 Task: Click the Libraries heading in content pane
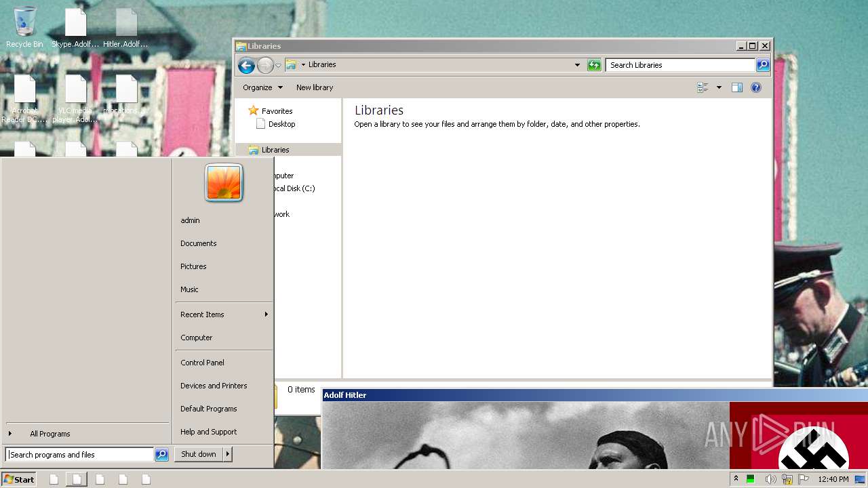point(379,110)
